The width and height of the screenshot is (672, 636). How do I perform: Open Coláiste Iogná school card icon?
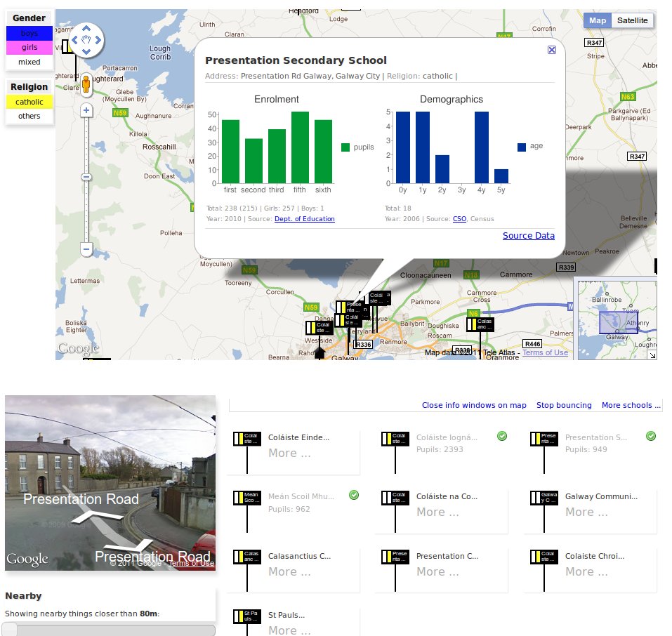point(395,439)
